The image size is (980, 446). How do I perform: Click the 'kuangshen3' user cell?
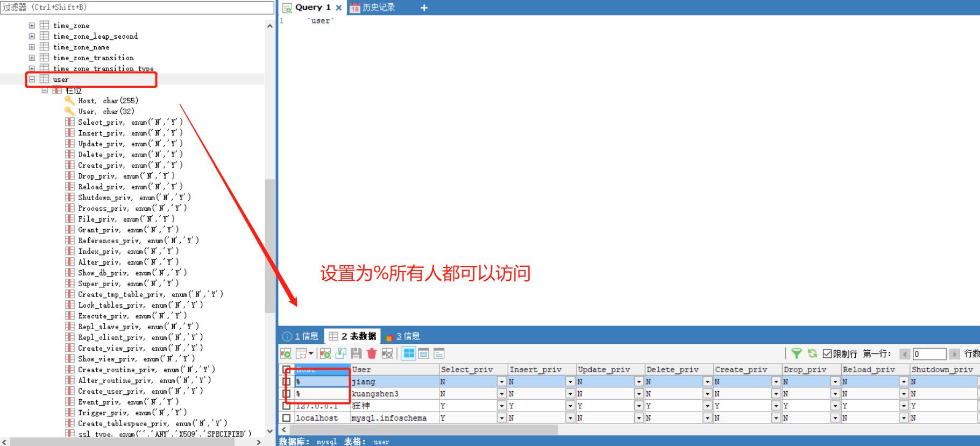point(395,394)
